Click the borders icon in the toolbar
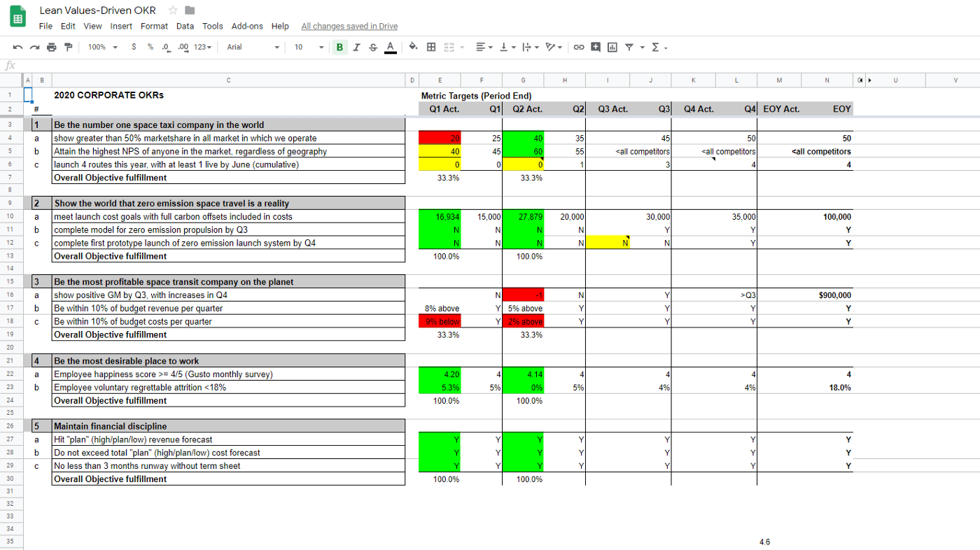 coord(431,47)
